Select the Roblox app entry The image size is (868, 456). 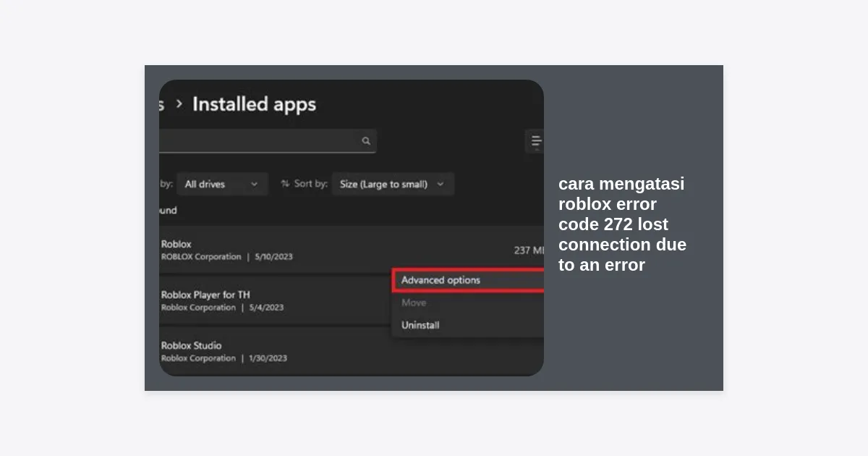[x=176, y=245]
